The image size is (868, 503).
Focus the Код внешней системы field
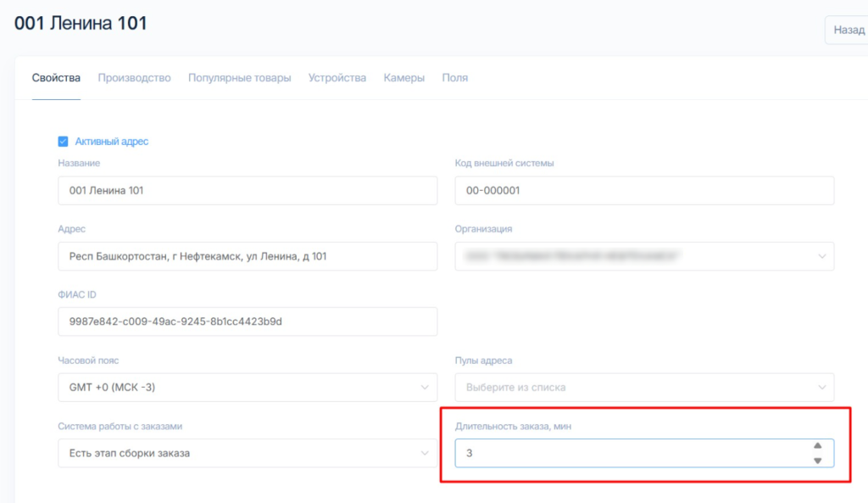click(x=644, y=191)
